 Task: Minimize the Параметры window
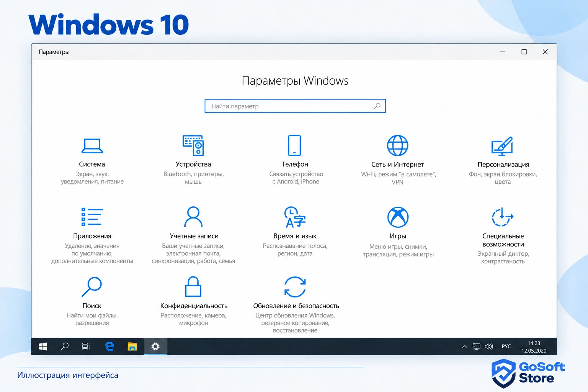click(503, 52)
